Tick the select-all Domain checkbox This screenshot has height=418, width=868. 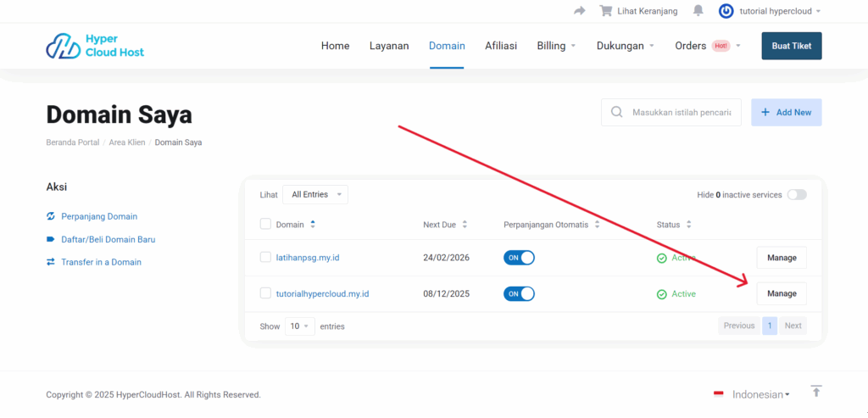(265, 224)
